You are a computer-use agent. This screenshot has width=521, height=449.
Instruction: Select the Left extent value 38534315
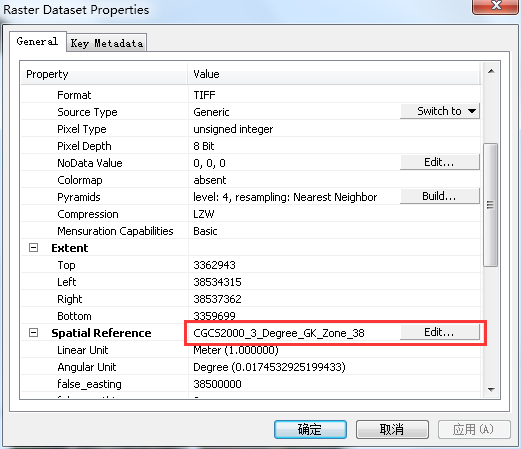click(217, 282)
